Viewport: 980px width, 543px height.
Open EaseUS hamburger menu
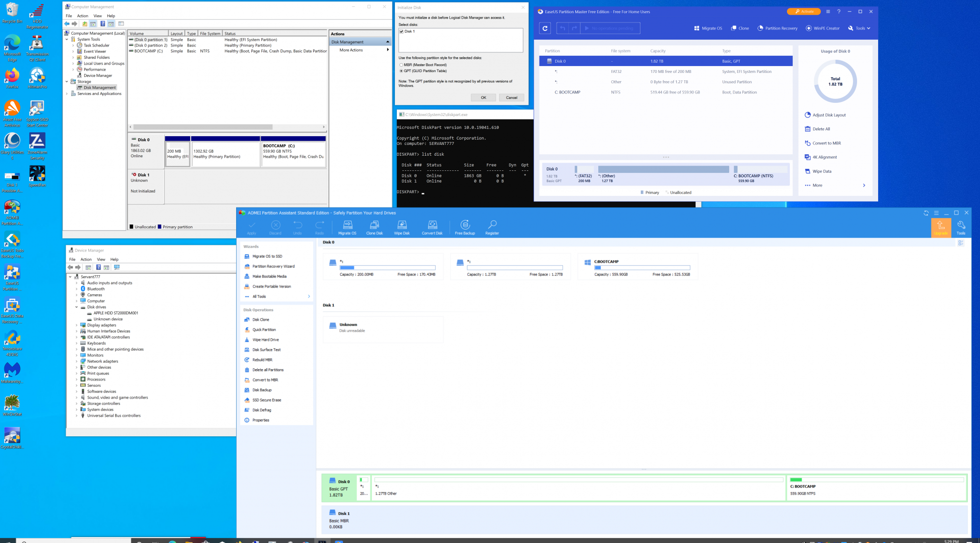[828, 11]
